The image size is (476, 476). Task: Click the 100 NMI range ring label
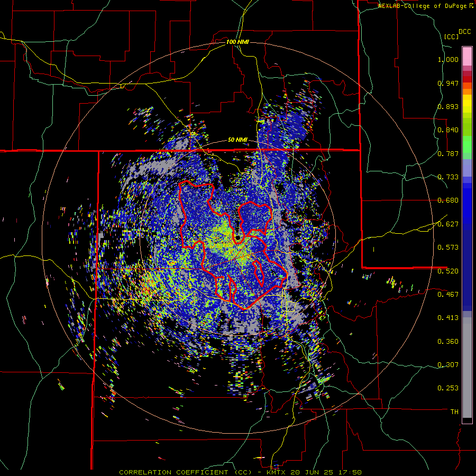pyautogui.click(x=237, y=42)
